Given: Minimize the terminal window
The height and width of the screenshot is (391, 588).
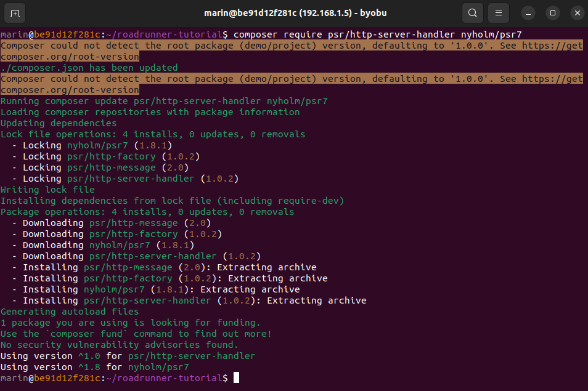Looking at the screenshot, I should (528, 13).
